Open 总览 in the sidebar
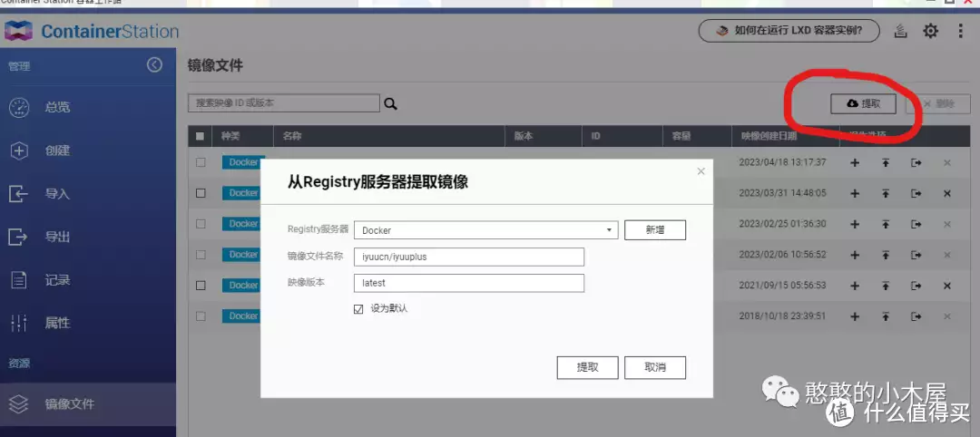980x437 pixels. click(87, 107)
